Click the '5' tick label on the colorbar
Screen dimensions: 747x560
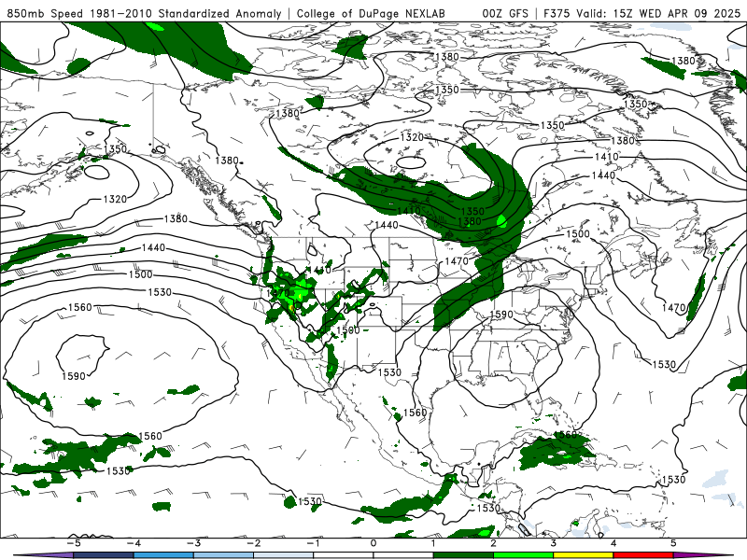point(673,543)
